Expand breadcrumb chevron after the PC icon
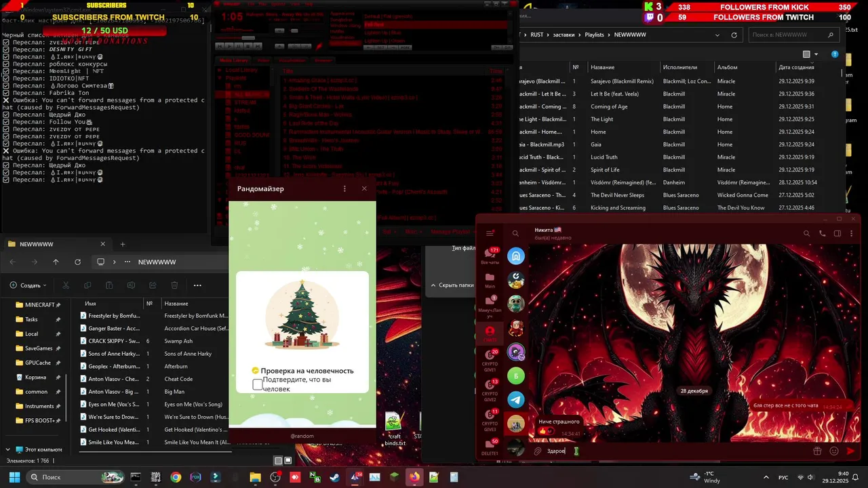The image size is (868, 488). 114,262
